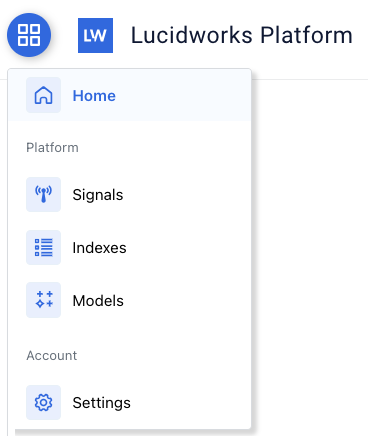The image size is (368, 436).
Task: Click blank page area outside the menu
Action: [310, 233]
